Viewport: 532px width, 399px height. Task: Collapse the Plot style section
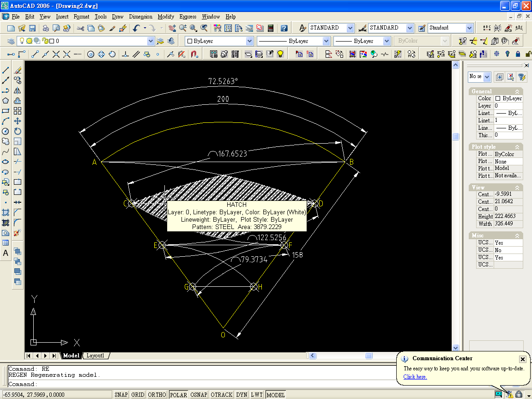517,147
